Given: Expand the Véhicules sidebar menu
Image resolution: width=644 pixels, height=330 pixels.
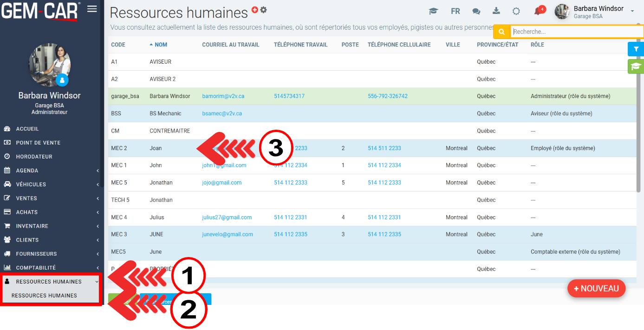Looking at the screenshot, I should pos(51,185).
